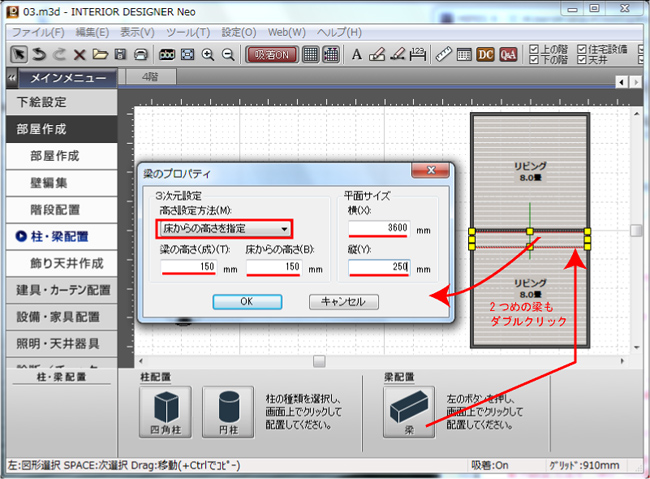650x479 pixels.
Task: Click the キャンセル button
Action: click(343, 301)
